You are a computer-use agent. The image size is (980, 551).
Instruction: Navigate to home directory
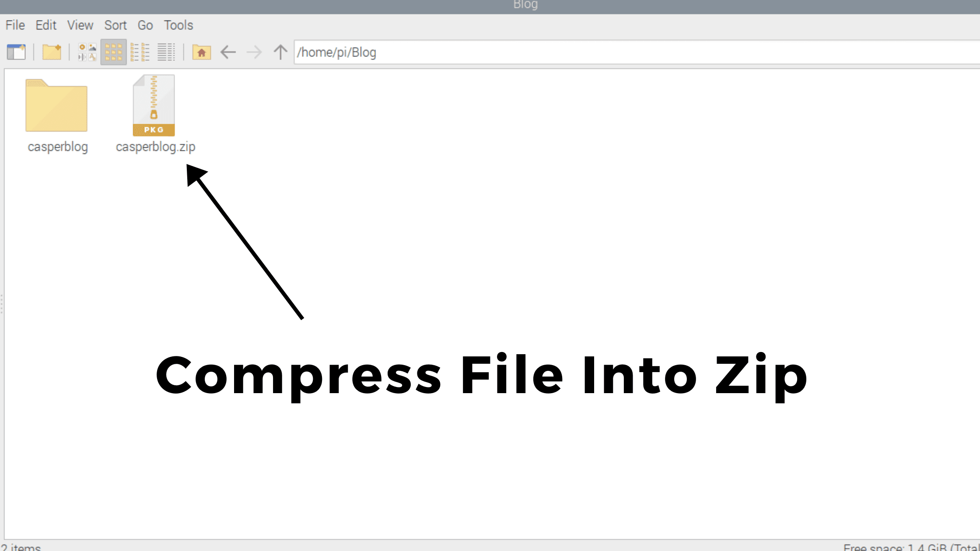(x=200, y=52)
